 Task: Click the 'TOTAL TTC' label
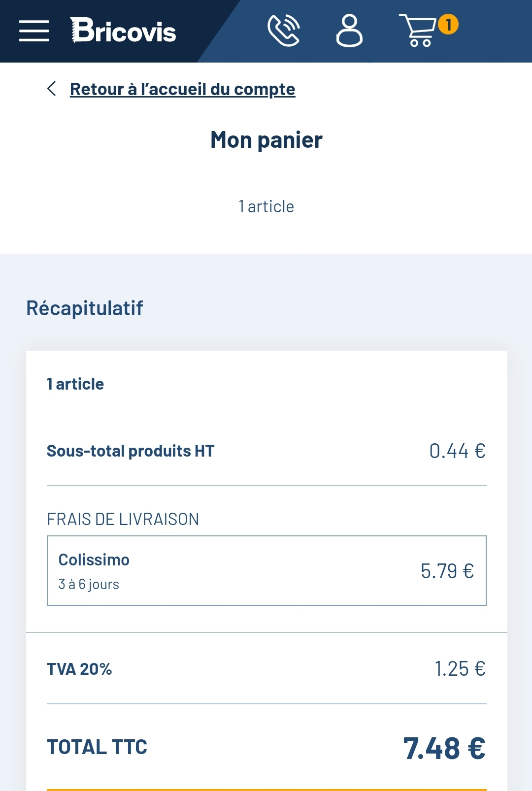coord(97,747)
